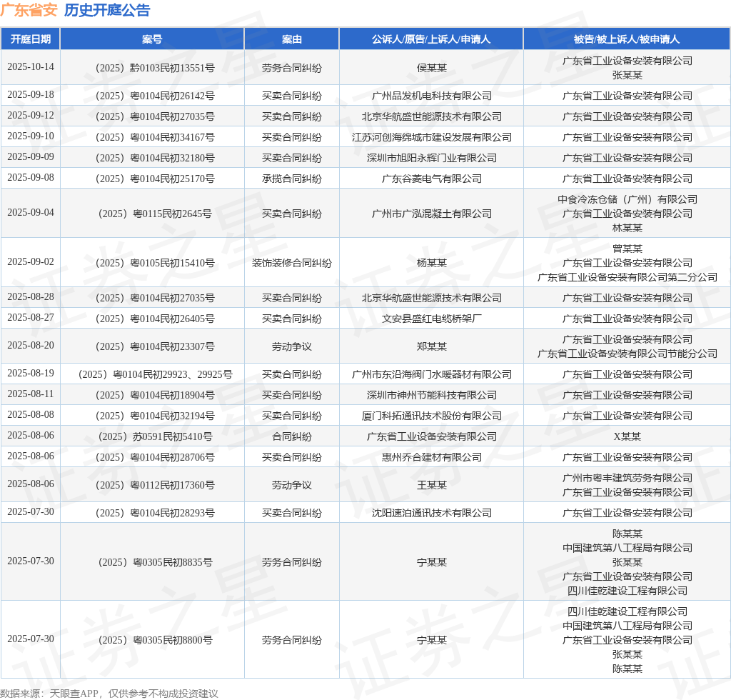Click the 数据来源 天眼查APP footer note
Image resolution: width=731 pixels, height=700 pixels.
point(109,694)
